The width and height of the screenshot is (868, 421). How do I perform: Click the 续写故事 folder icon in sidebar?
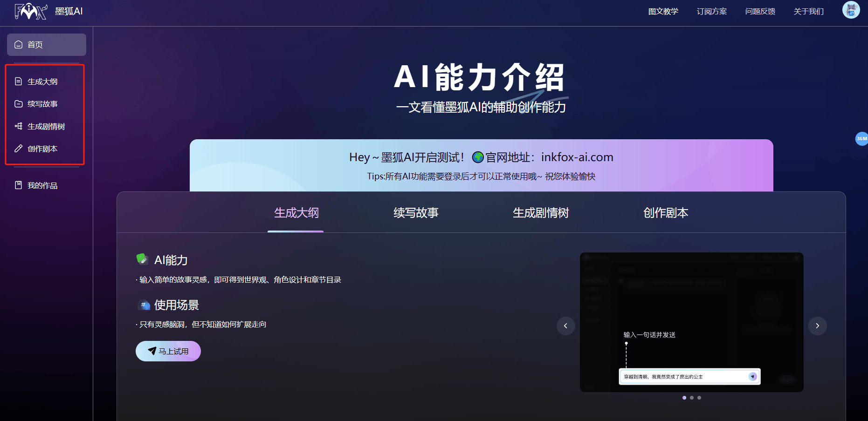[19, 104]
